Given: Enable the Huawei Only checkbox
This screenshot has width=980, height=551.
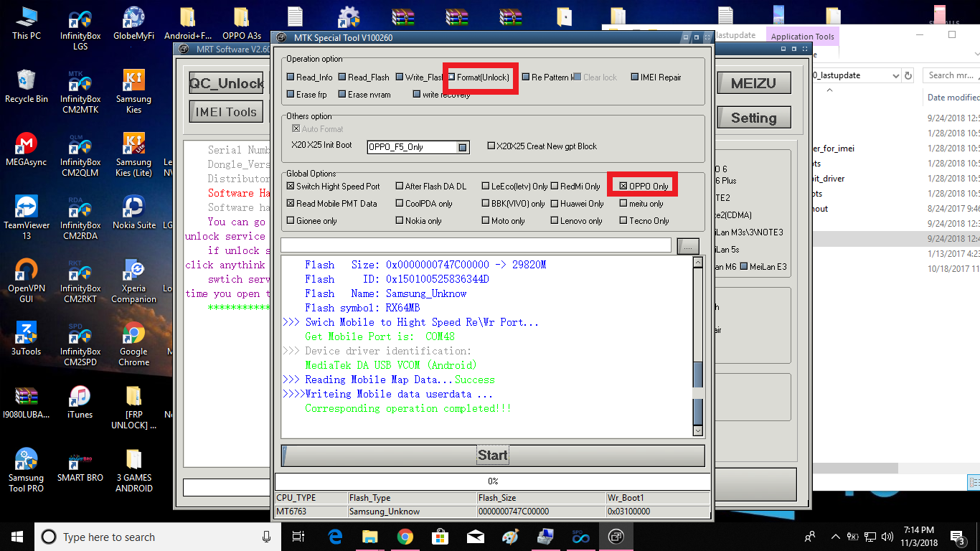Looking at the screenshot, I should coord(555,204).
